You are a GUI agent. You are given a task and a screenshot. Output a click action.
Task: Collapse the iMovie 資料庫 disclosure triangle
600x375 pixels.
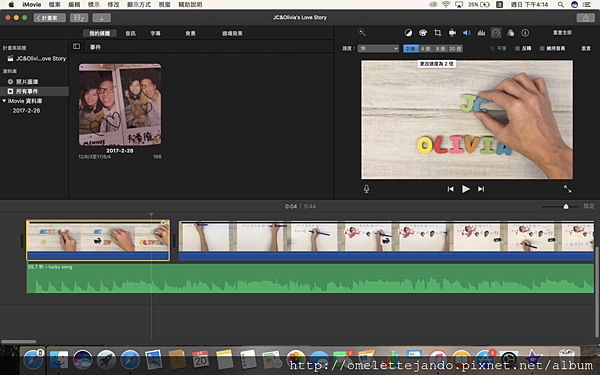(x=4, y=101)
